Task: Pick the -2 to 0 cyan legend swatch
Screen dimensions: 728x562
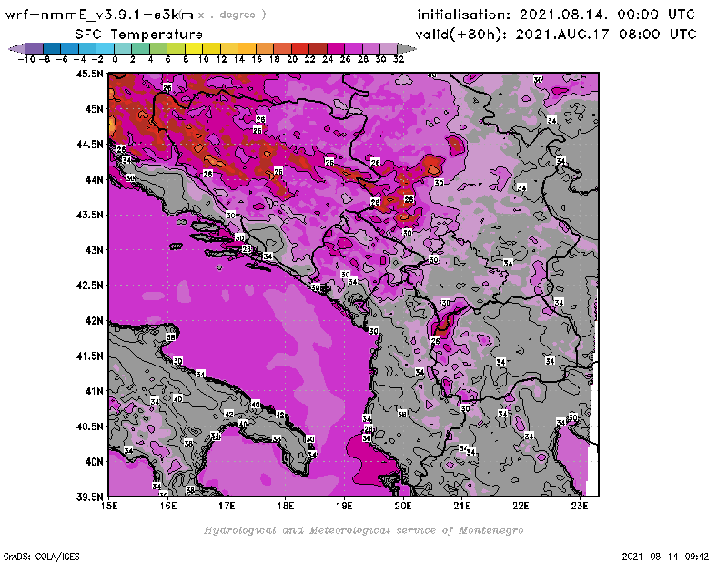Action: [105, 48]
